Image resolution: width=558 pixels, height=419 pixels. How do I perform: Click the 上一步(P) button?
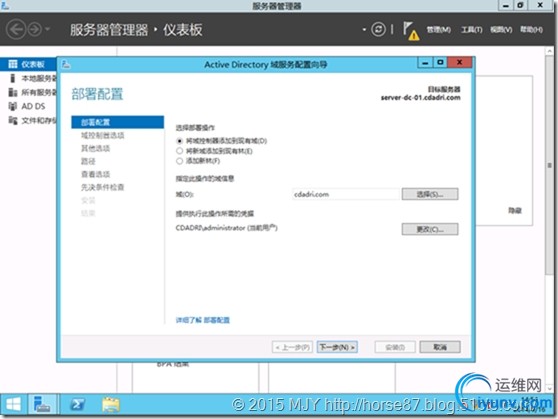(292, 347)
